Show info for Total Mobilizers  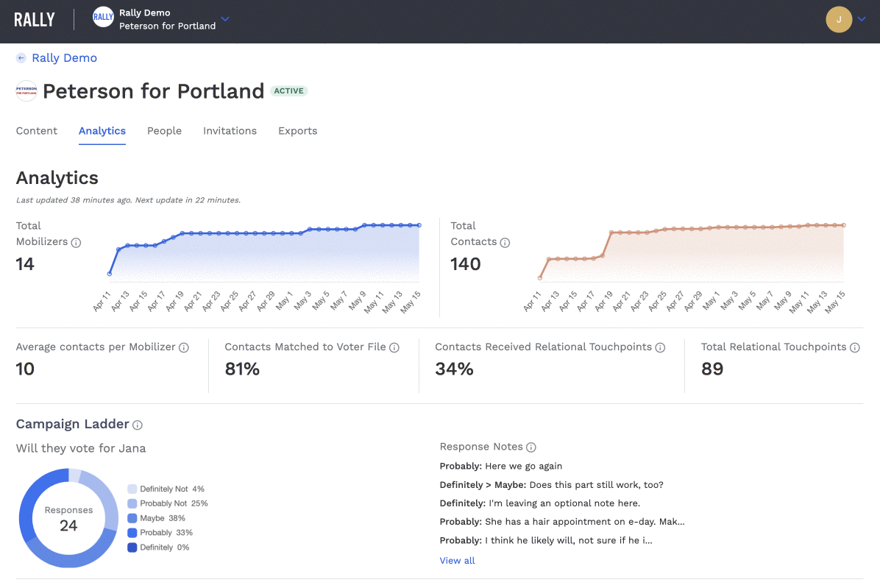pos(76,242)
